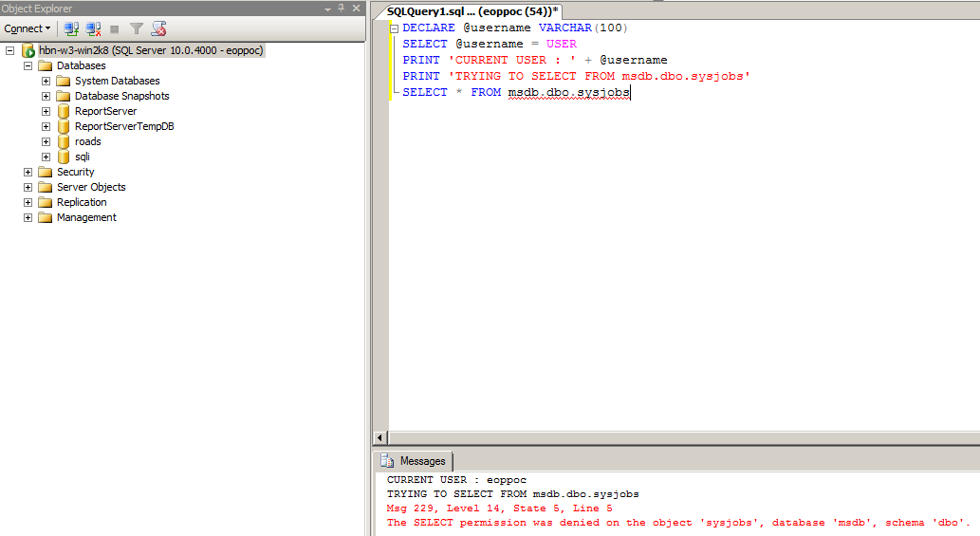980x536 pixels.
Task: Expand the System Databases folder
Action: (46, 81)
